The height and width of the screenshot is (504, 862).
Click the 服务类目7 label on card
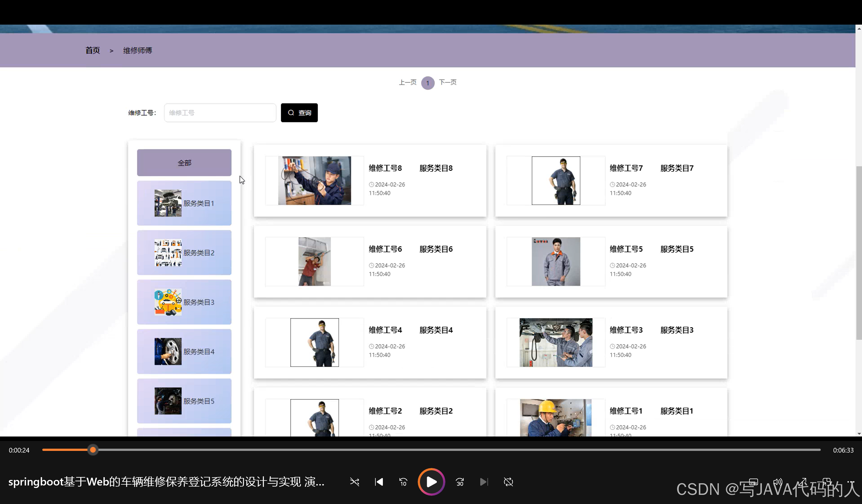click(677, 168)
